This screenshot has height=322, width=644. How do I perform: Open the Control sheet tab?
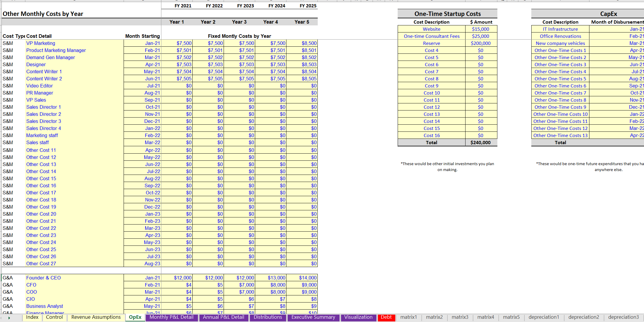tap(54, 317)
